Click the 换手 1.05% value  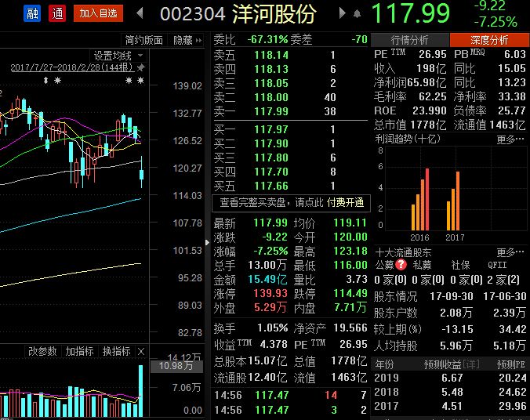[x=272, y=328]
